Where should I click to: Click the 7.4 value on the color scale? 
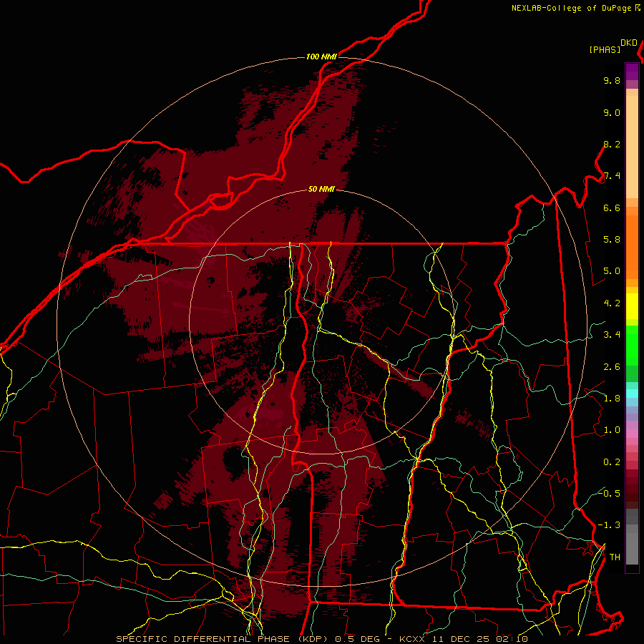612,176
